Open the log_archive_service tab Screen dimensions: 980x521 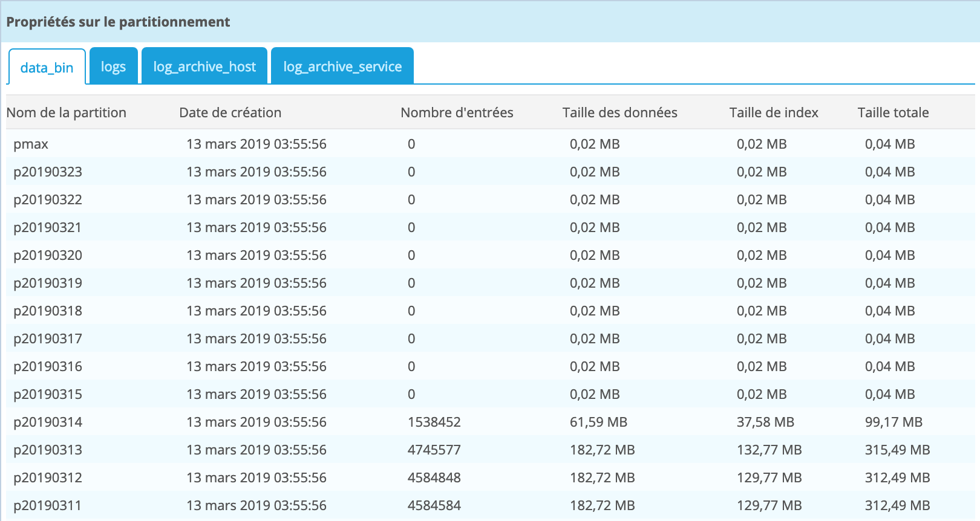pos(342,66)
